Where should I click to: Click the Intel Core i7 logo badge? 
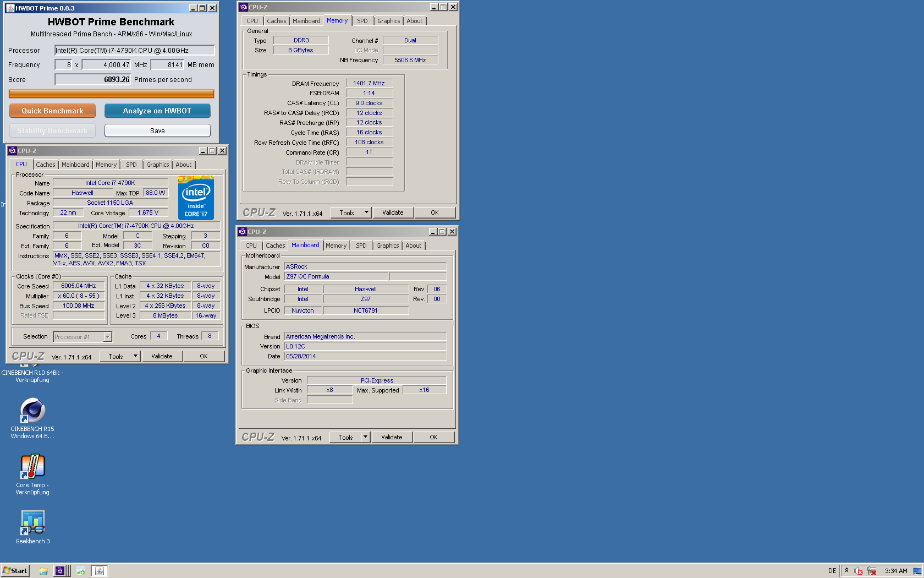pyautogui.click(x=196, y=198)
